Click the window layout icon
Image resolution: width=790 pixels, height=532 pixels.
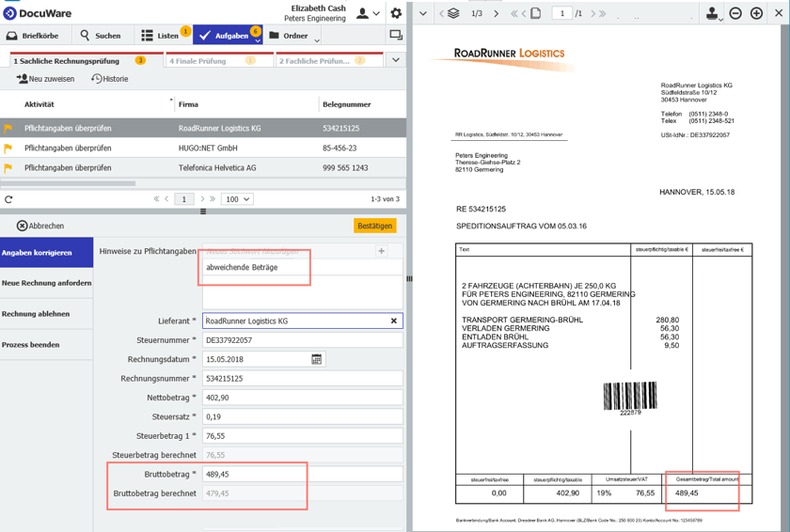tap(396, 35)
